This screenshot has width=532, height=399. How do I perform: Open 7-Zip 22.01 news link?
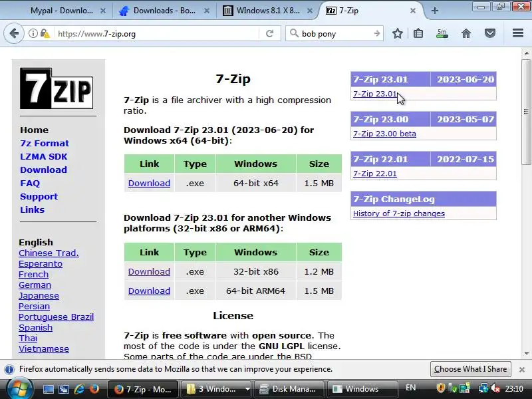tap(375, 174)
